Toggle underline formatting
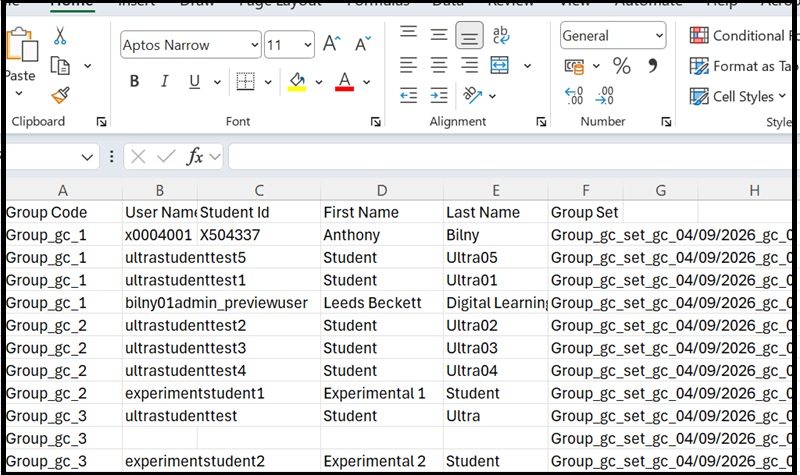 point(194,82)
